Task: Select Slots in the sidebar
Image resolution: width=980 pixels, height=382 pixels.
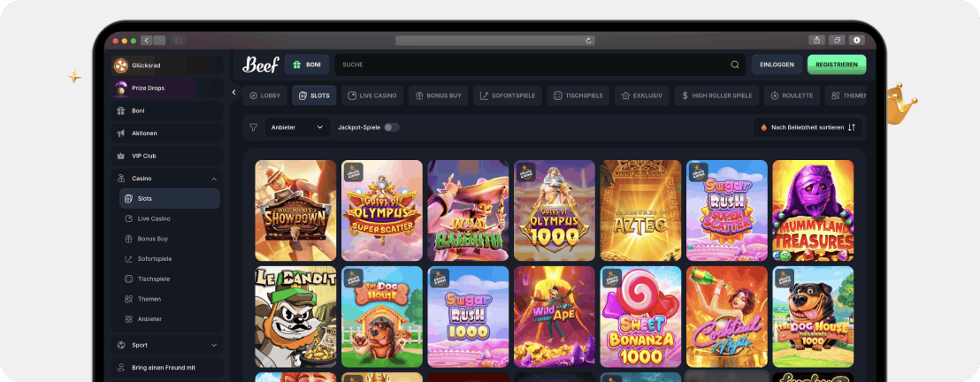Action: point(169,198)
